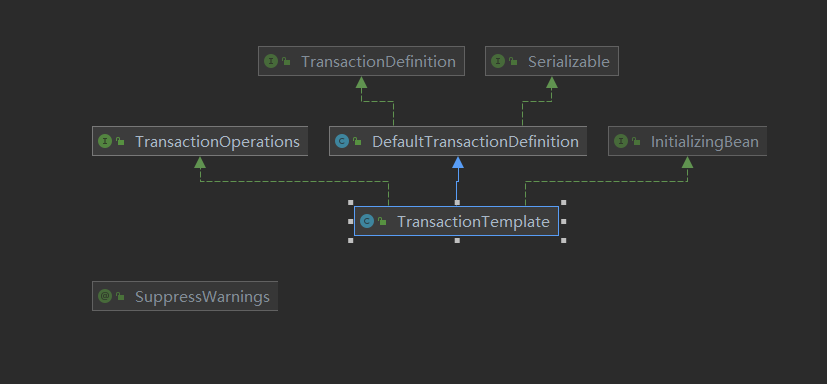This screenshot has width=827, height=384.
Task: Click the interface icon on InitializingBean node
Action: [x=621, y=141]
